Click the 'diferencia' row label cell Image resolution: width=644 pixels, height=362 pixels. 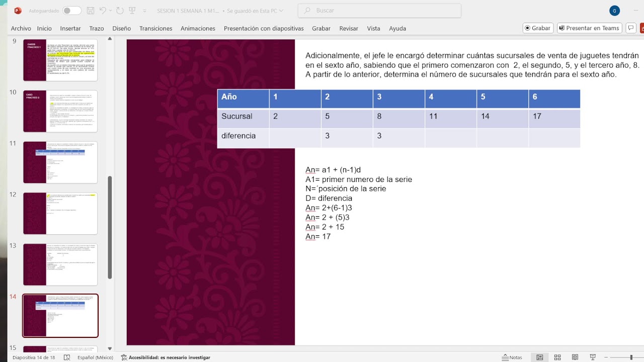click(x=244, y=138)
